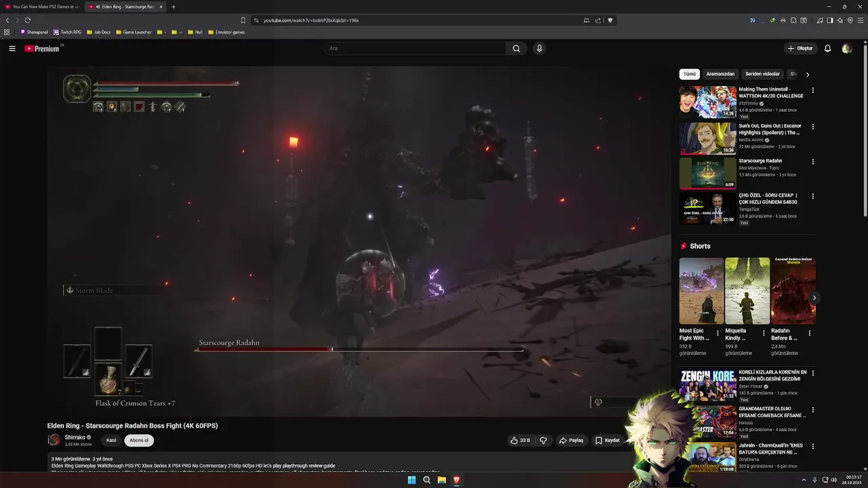The height and width of the screenshot is (488, 868).
Task: Go forward with the browser forward arrow
Action: pyautogui.click(x=18, y=20)
